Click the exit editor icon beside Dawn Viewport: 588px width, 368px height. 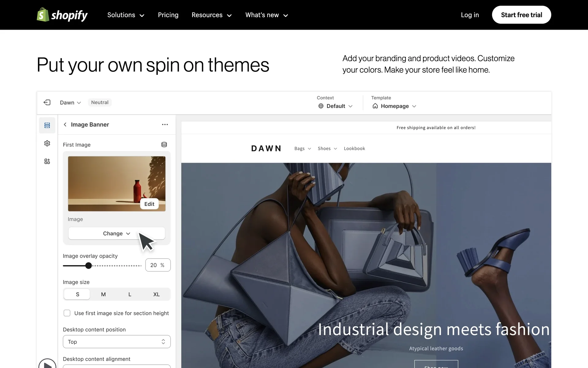(x=47, y=102)
